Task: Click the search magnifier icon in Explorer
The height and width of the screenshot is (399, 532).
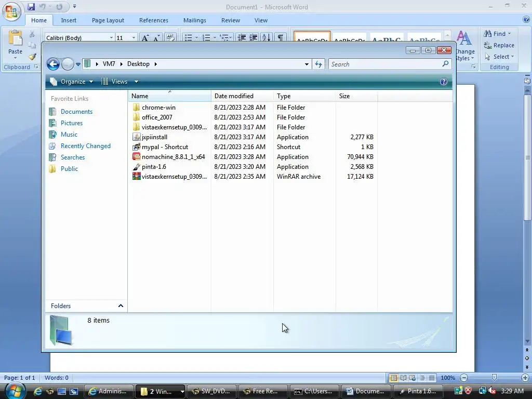Action: coord(445,64)
